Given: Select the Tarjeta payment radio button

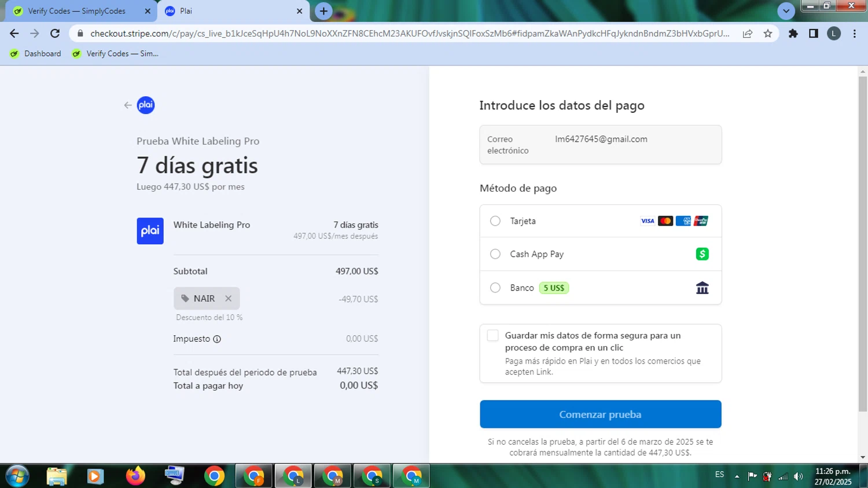Looking at the screenshot, I should [495, 221].
